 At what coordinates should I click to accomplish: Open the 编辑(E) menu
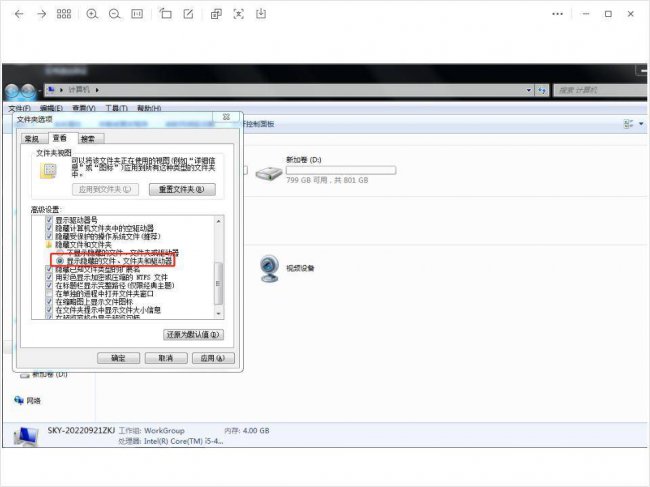(51, 108)
